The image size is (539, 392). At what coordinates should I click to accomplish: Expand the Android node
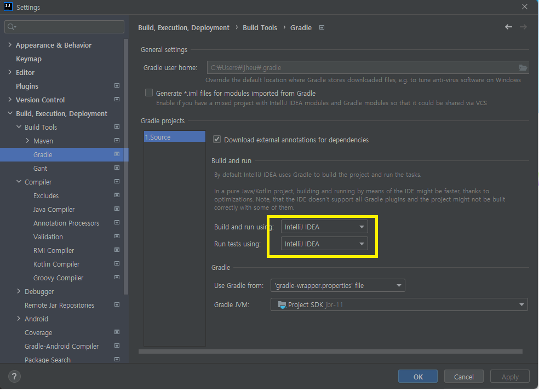[19, 319]
